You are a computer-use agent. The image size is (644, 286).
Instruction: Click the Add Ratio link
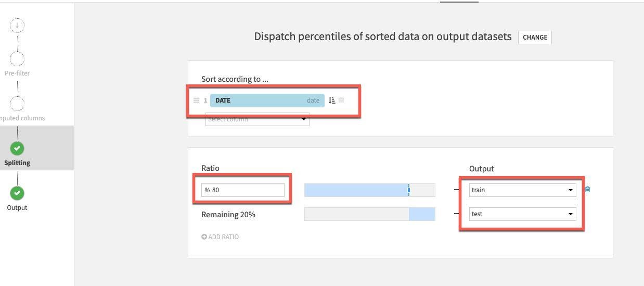220,237
